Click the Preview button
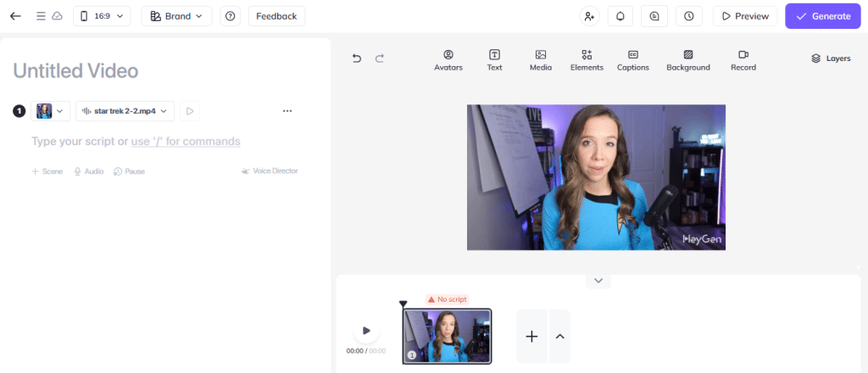868x373 pixels. pyautogui.click(x=745, y=16)
